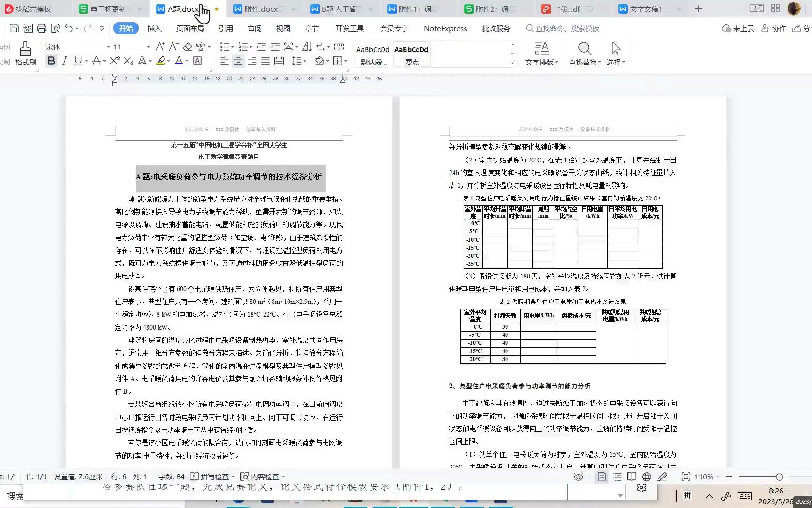
Task: Open the line spacing dropdown
Action: (299, 61)
